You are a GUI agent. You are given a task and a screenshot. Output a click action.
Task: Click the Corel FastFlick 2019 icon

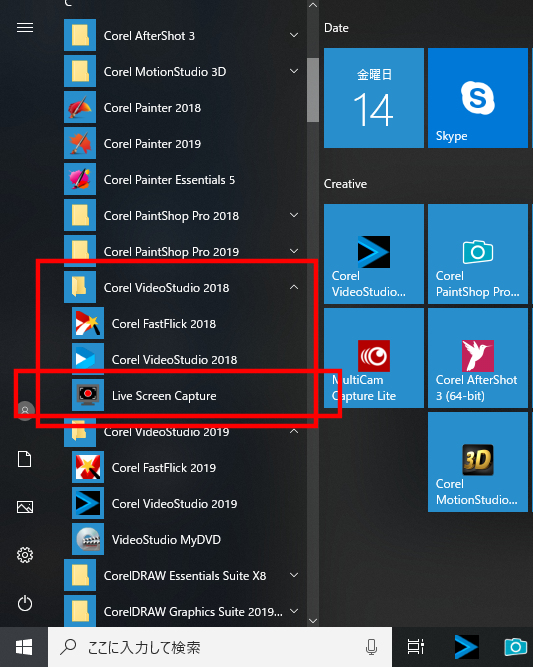tap(88, 467)
